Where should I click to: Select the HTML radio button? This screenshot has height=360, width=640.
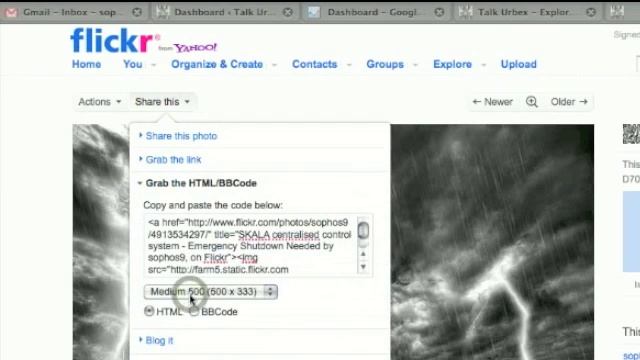[149, 311]
